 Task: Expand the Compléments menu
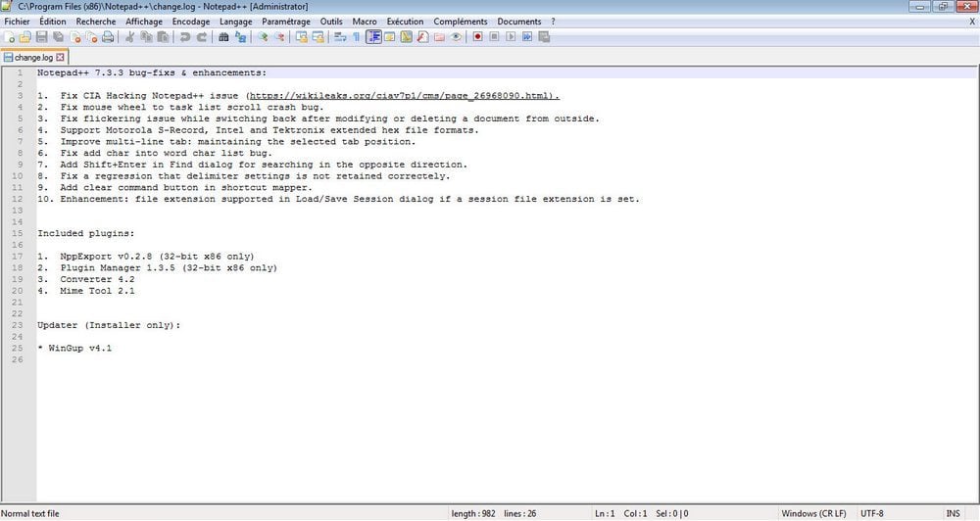coord(460,21)
